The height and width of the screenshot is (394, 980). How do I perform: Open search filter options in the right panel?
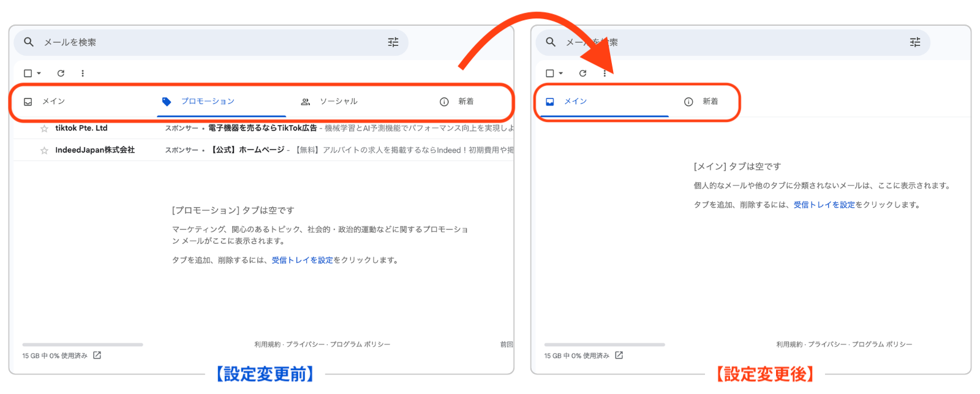click(915, 42)
